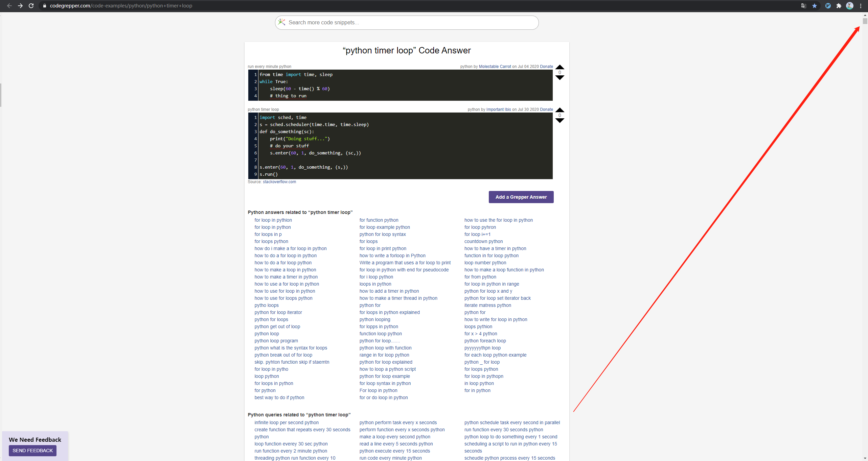Image resolution: width=868 pixels, height=461 pixels.
Task: Upvote the 'run every minute python' answer
Action: (560, 67)
